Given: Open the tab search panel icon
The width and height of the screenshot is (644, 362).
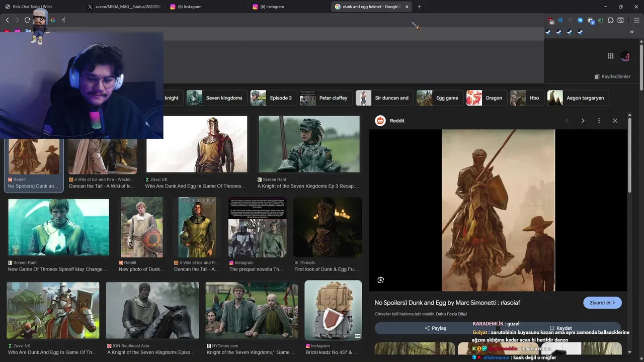Looking at the screenshot, I should tap(620, 21).
